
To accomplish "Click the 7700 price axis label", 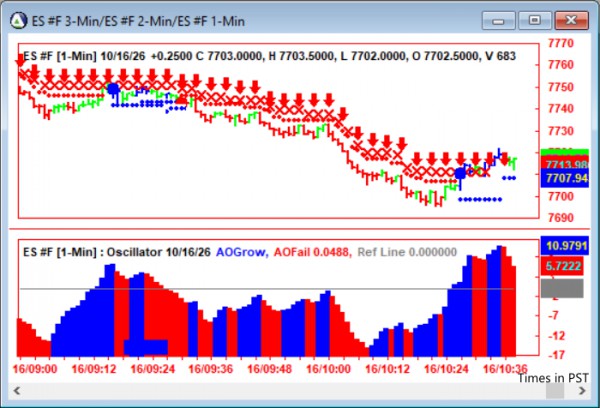I will pos(561,197).
